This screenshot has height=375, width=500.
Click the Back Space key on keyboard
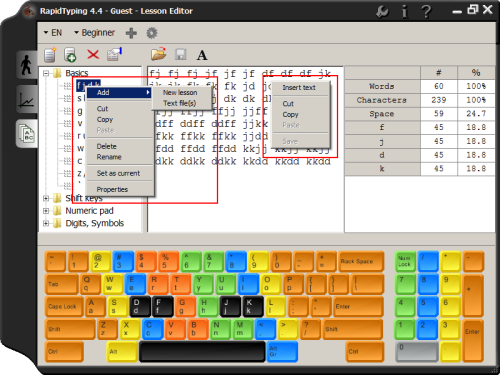(361, 261)
